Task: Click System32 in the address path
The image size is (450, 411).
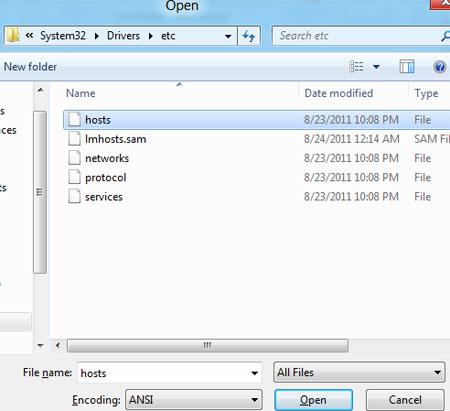Action: (63, 36)
